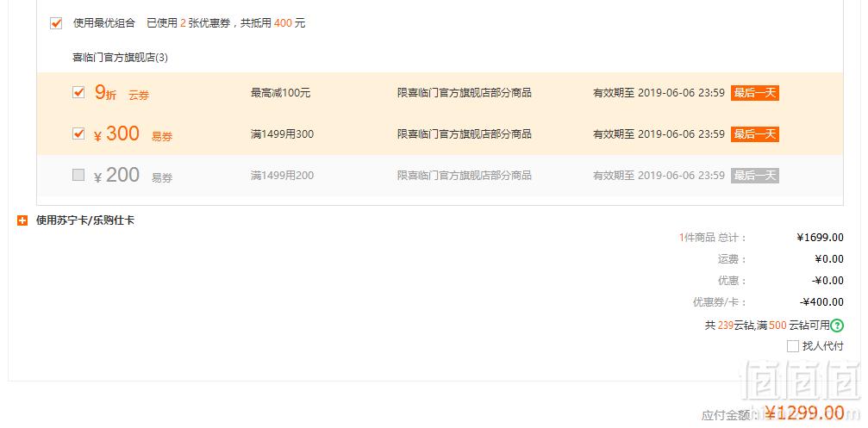Viewport: 868px width, 428px height.
Task: Expand 使用苏宁卡/乐购仕卡 with the plus icon
Action: [x=22, y=220]
